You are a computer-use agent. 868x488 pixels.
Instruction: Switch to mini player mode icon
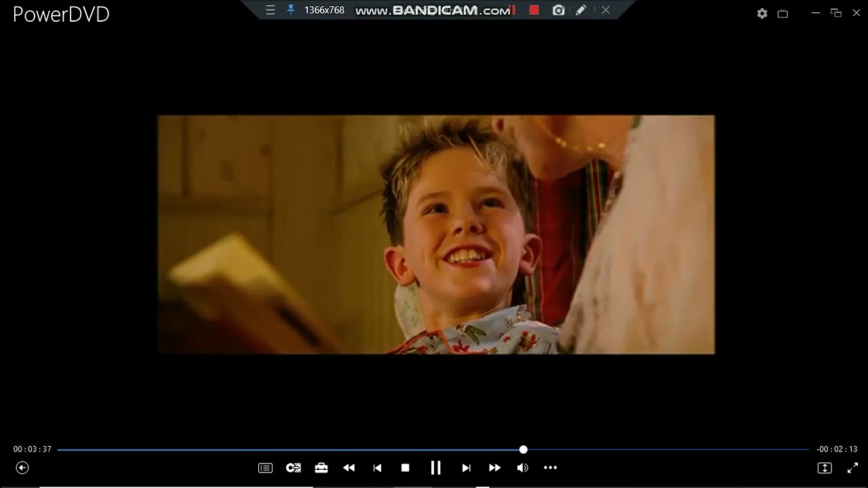pos(783,14)
